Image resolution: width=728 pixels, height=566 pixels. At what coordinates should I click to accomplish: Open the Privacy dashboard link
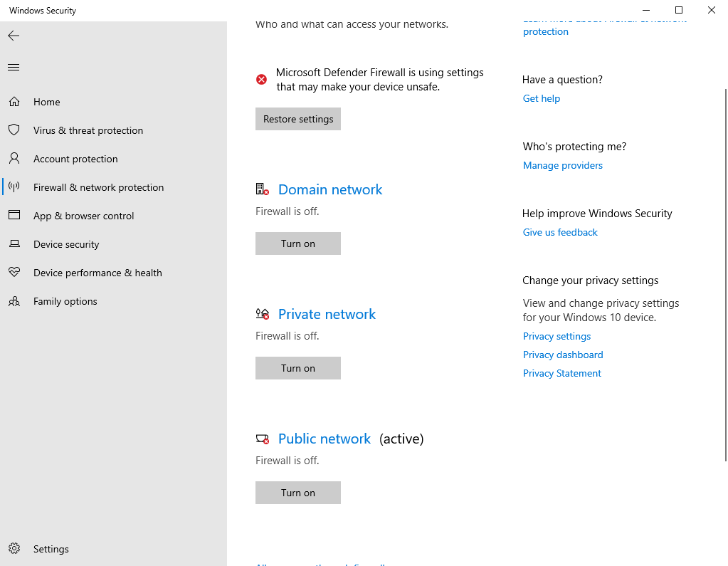[x=562, y=355]
